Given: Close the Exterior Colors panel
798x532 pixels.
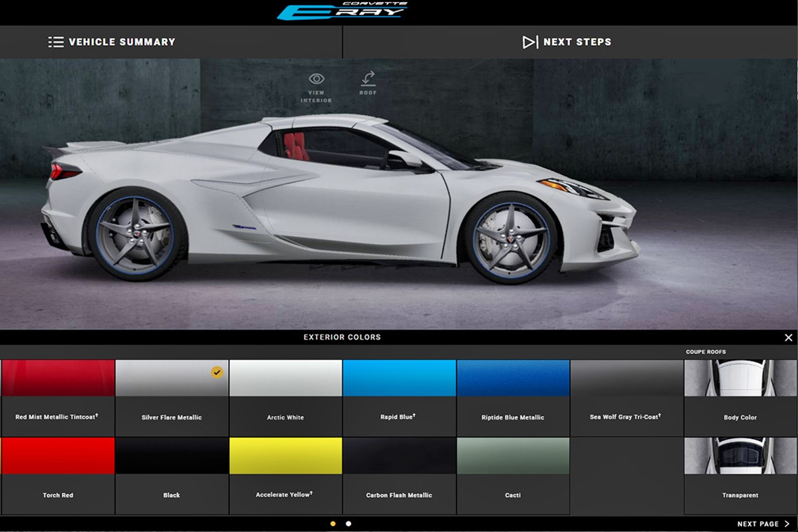Looking at the screenshot, I should (x=789, y=338).
